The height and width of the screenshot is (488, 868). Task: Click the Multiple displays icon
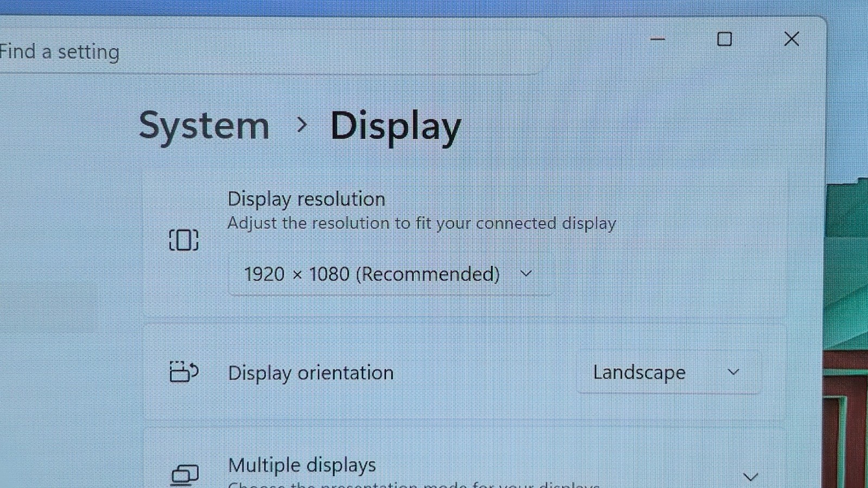pos(185,475)
